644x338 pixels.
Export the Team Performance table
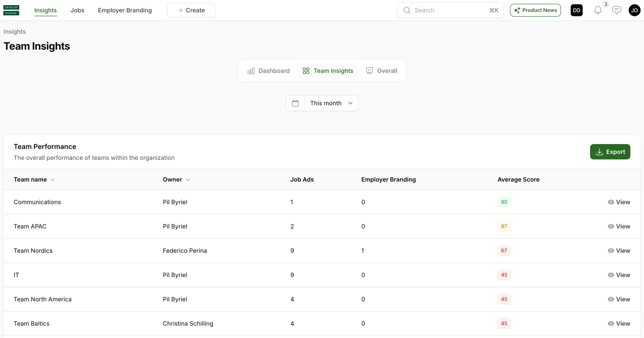tap(610, 152)
